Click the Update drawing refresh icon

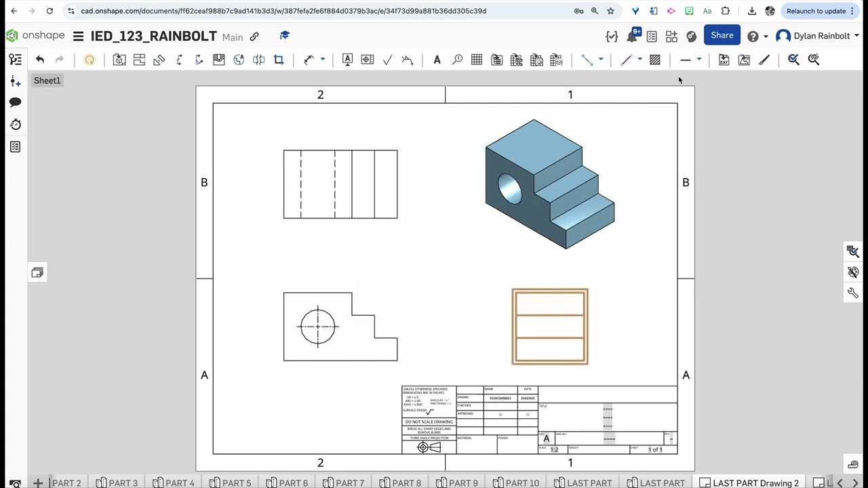(x=90, y=60)
